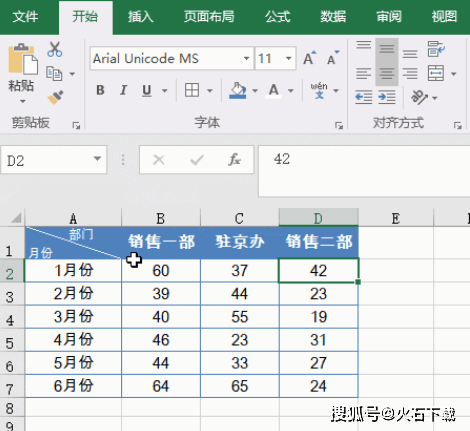Click the cancel entry X button
The width and height of the screenshot is (470, 431).
(159, 160)
